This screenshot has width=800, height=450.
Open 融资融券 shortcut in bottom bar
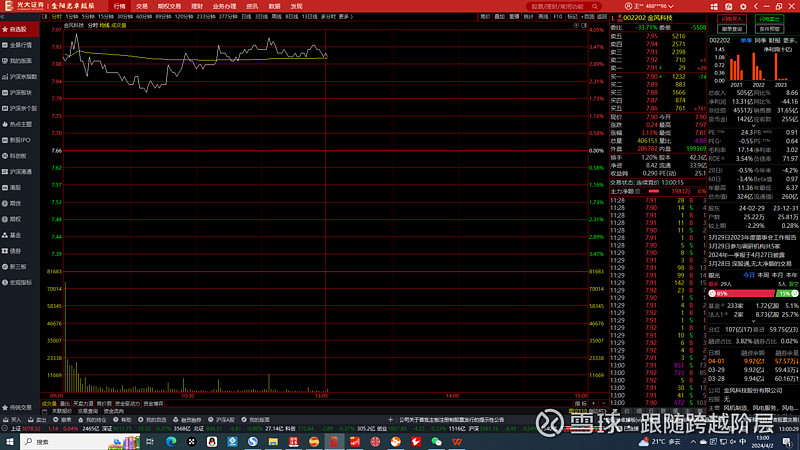[x=187, y=420]
